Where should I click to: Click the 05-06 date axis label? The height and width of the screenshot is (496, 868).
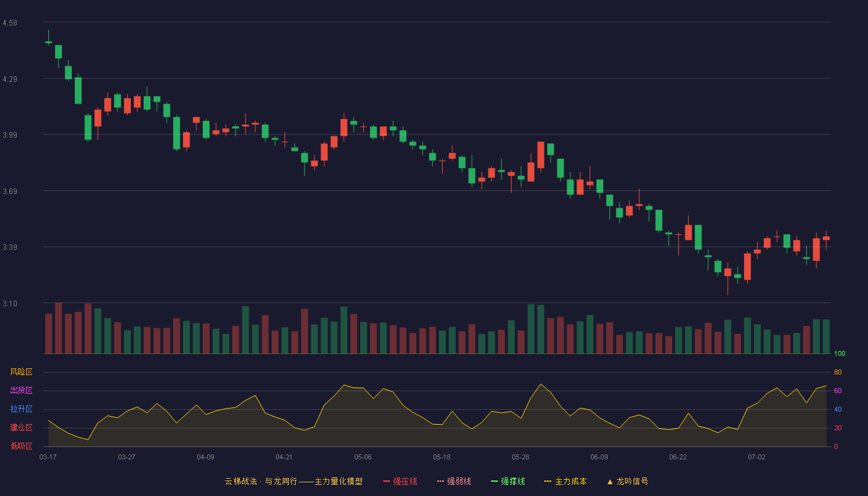pos(363,457)
